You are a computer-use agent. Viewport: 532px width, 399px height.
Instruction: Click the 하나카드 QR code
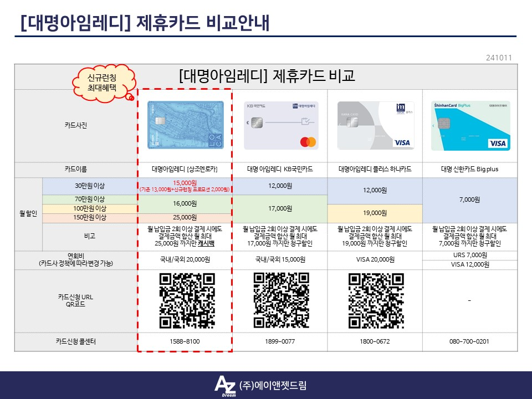click(376, 301)
